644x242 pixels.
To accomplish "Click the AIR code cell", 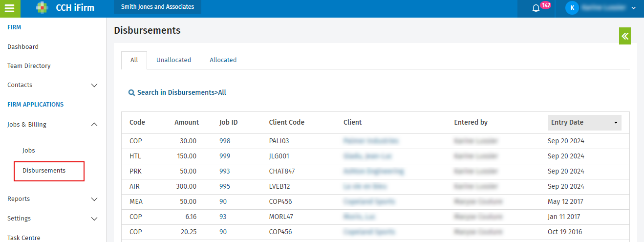I will tap(135, 186).
